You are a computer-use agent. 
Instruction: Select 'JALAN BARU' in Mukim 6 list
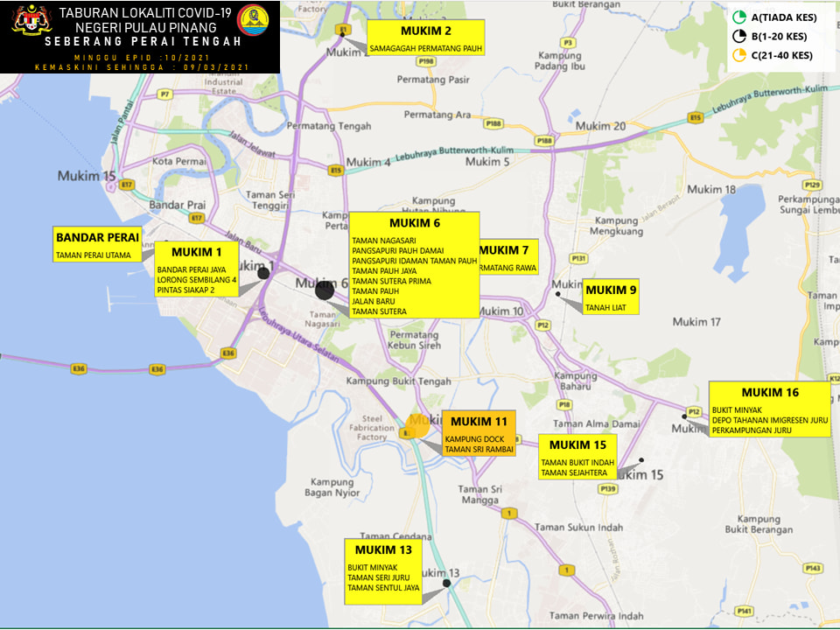[374, 302]
